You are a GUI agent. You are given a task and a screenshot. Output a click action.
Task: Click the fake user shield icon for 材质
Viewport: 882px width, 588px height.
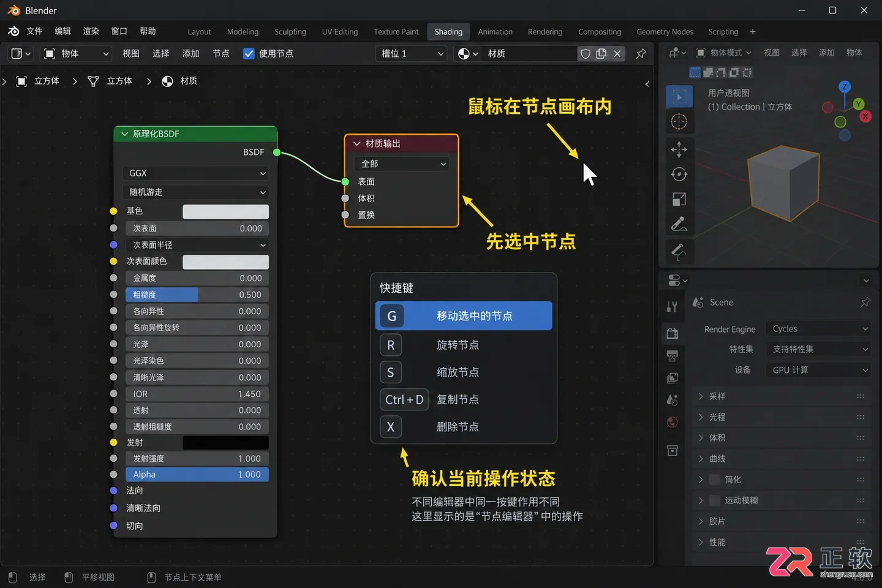click(x=586, y=54)
